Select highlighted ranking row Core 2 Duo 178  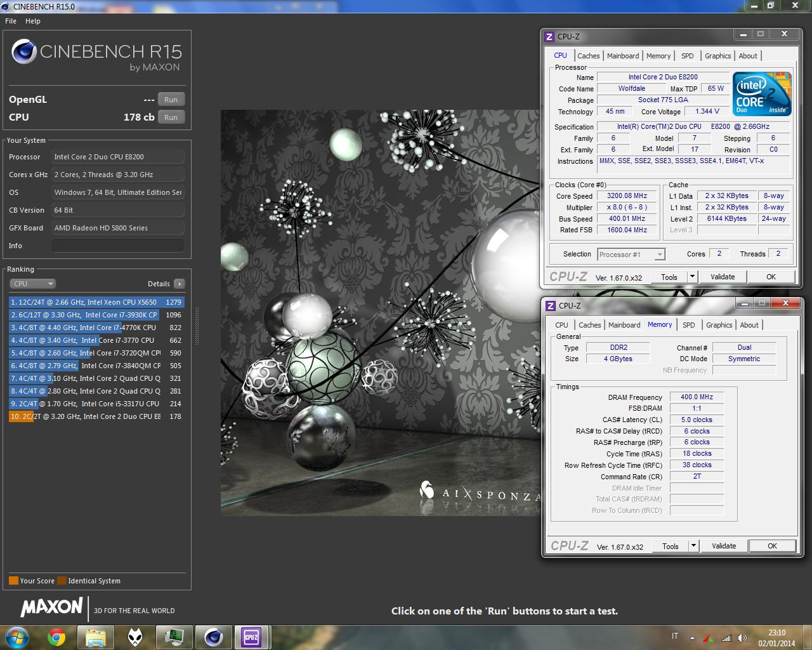point(96,416)
